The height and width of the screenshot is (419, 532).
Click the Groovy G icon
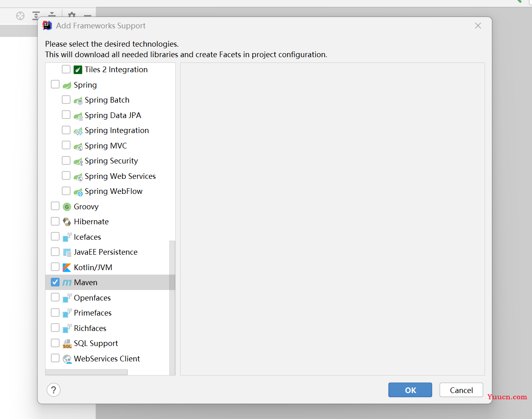coord(67,207)
